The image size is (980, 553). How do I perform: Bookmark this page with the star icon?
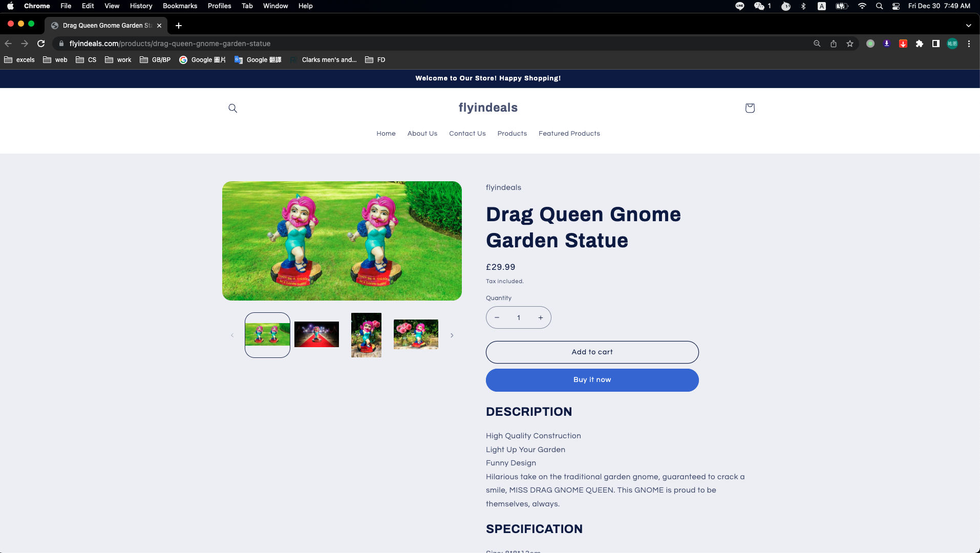click(850, 44)
